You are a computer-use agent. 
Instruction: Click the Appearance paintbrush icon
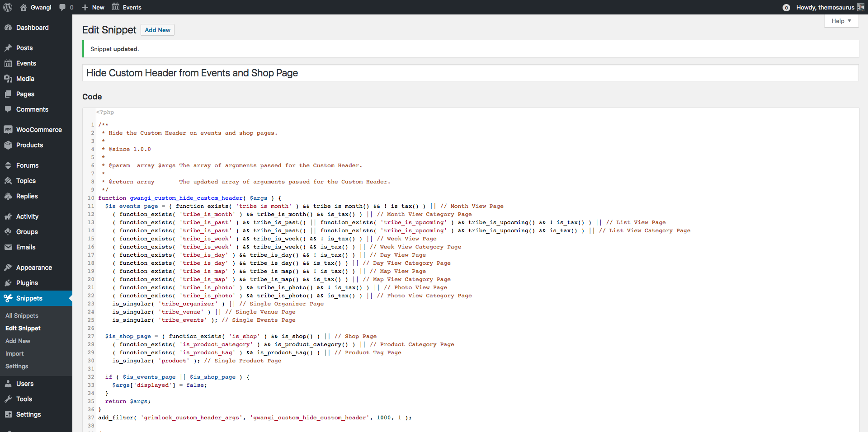(8, 268)
